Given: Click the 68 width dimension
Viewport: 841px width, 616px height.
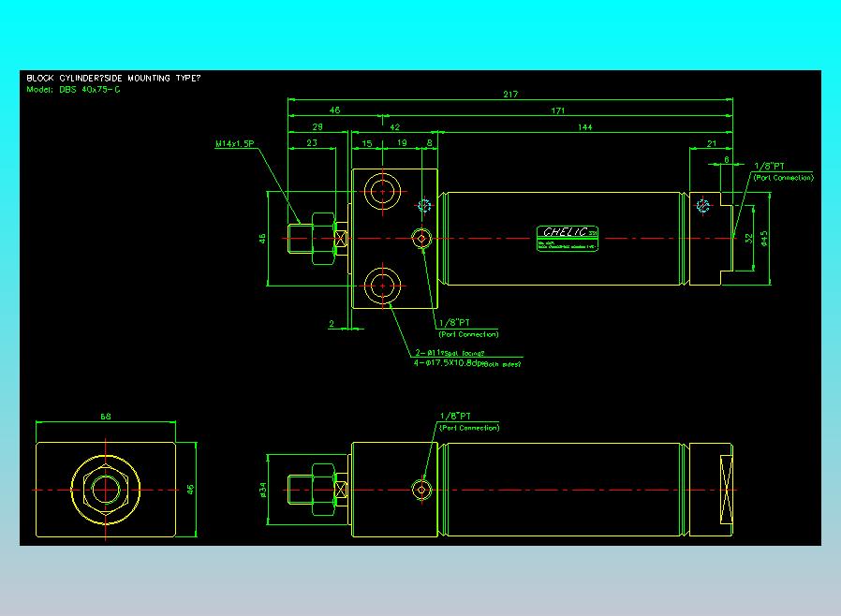Looking at the screenshot, I should tap(106, 417).
